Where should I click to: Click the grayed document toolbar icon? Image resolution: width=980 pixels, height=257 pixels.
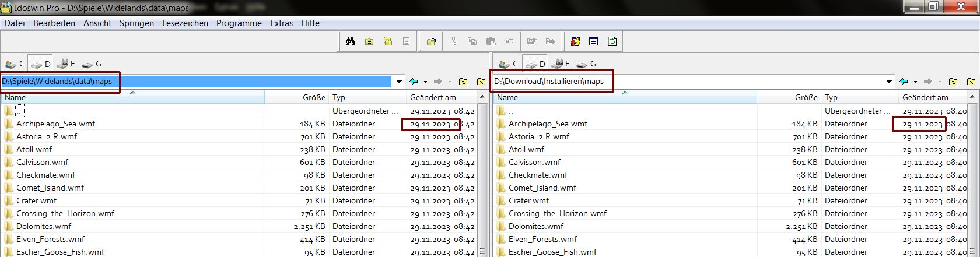coord(407,41)
